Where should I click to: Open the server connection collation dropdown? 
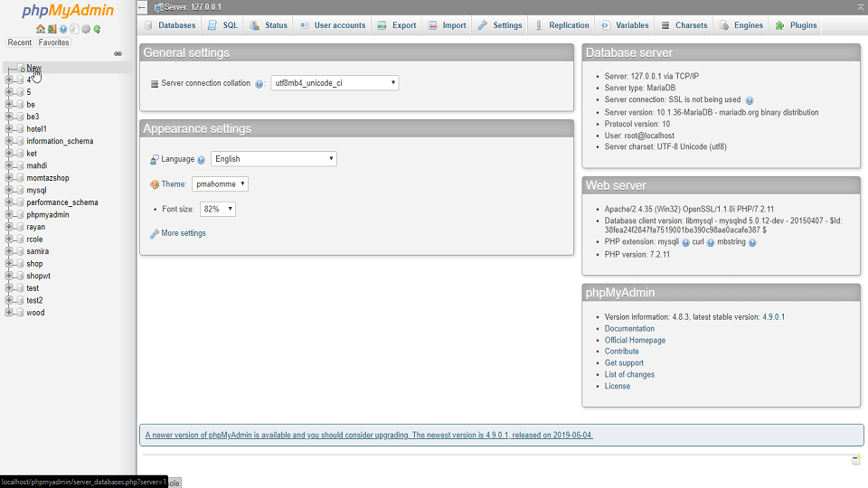point(335,83)
